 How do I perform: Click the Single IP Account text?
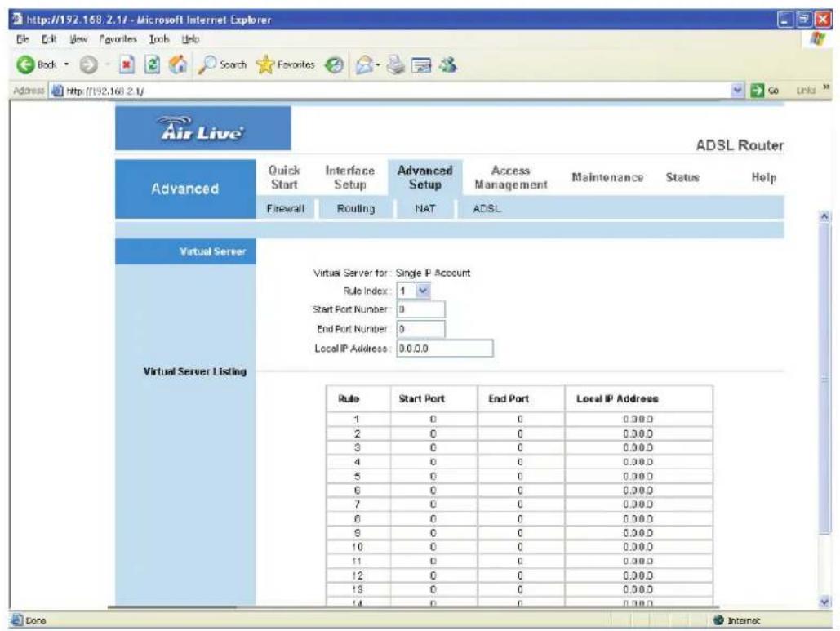pos(433,273)
